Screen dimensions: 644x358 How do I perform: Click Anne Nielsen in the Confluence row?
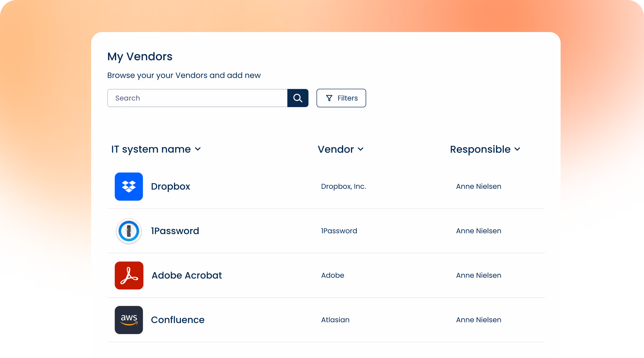[x=479, y=320]
